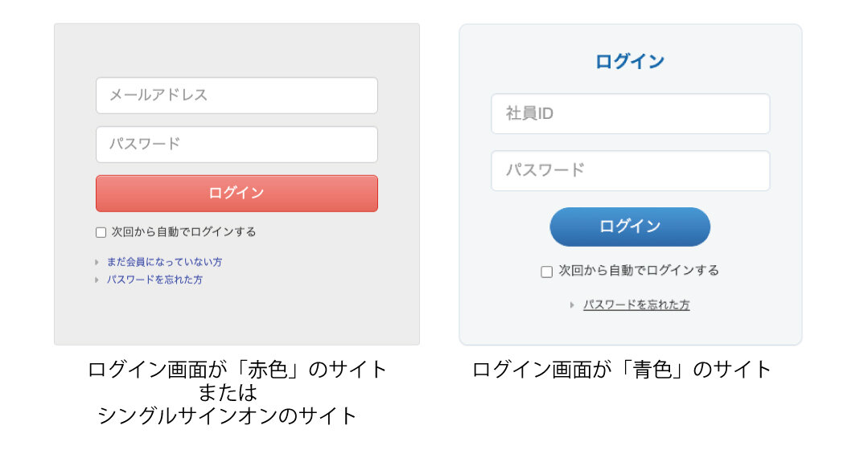Click the blue ログイン heading text
Screen dimensions: 868x450
coord(630,61)
